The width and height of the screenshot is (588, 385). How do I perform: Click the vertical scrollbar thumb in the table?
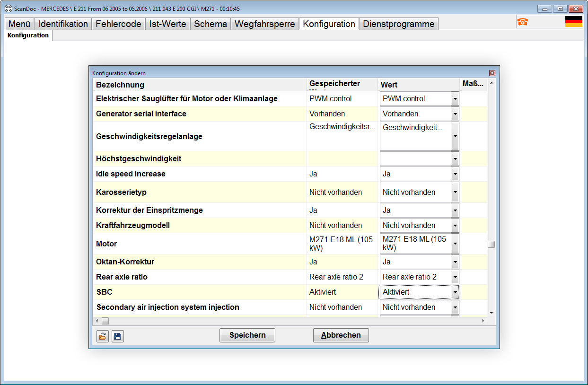[491, 244]
